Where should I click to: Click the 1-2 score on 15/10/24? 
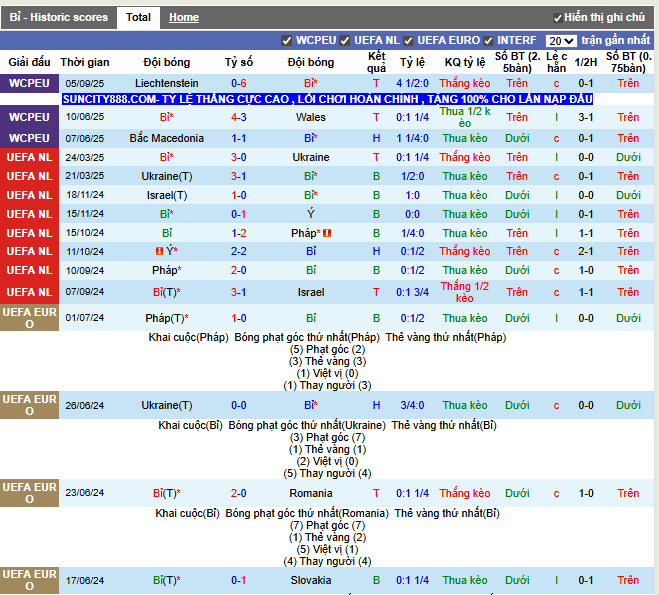click(239, 233)
